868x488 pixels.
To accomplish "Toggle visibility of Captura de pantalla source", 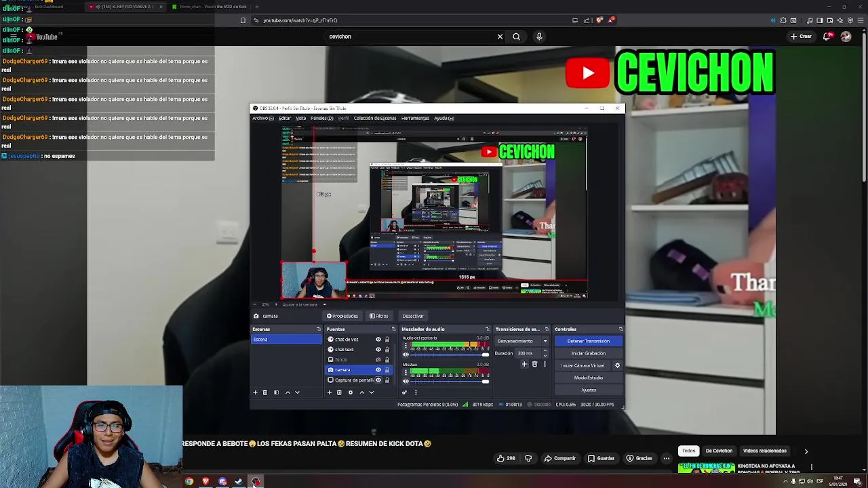I will point(378,380).
